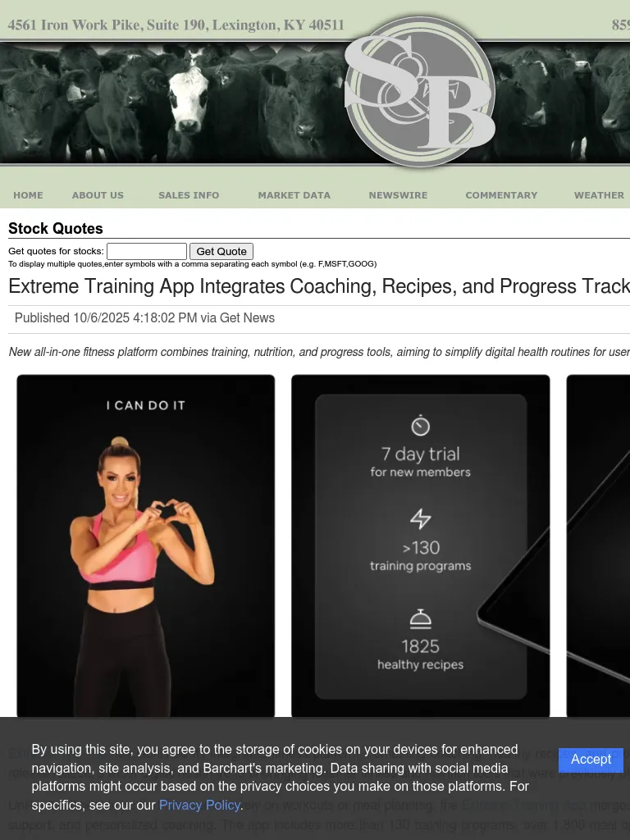
Task: Click the partially visible tablet image
Action: [x=598, y=546]
